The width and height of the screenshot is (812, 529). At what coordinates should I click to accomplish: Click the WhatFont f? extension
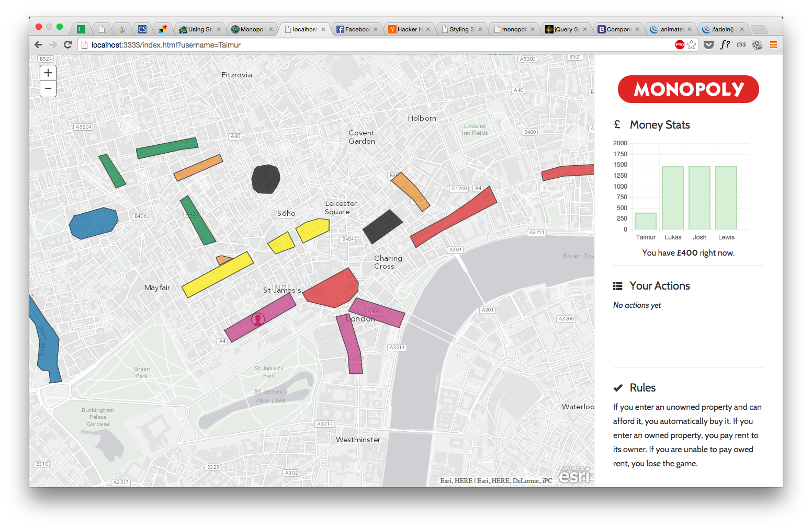725,45
